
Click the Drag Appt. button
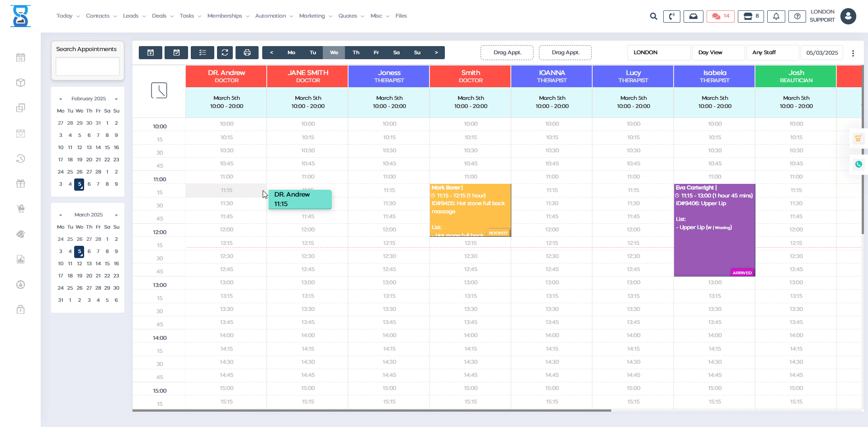click(x=507, y=52)
